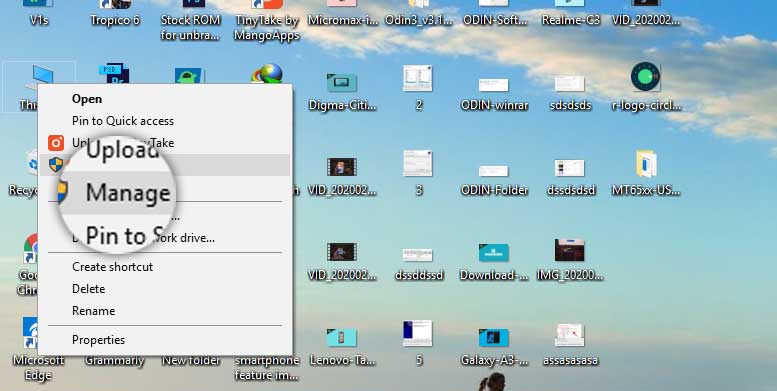
Task: Select the Grammarly desktop shortcut label
Action: (114, 361)
